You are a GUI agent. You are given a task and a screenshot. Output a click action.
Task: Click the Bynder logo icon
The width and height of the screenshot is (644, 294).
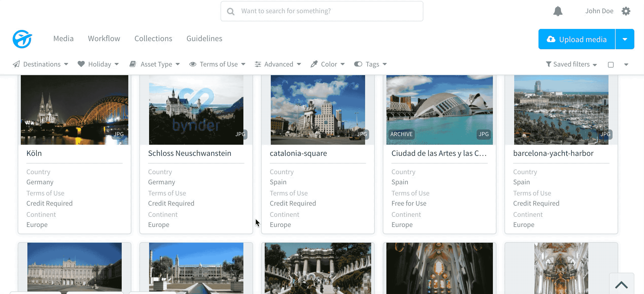coord(22,39)
